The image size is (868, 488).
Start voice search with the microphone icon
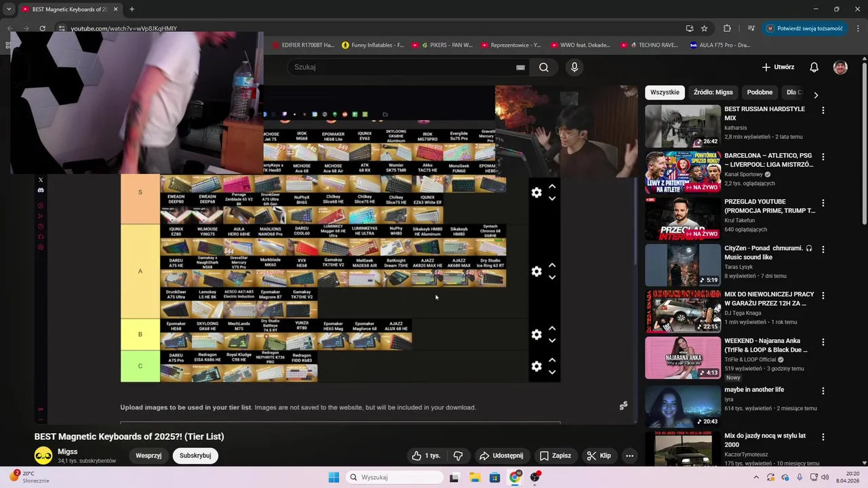(x=574, y=67)
